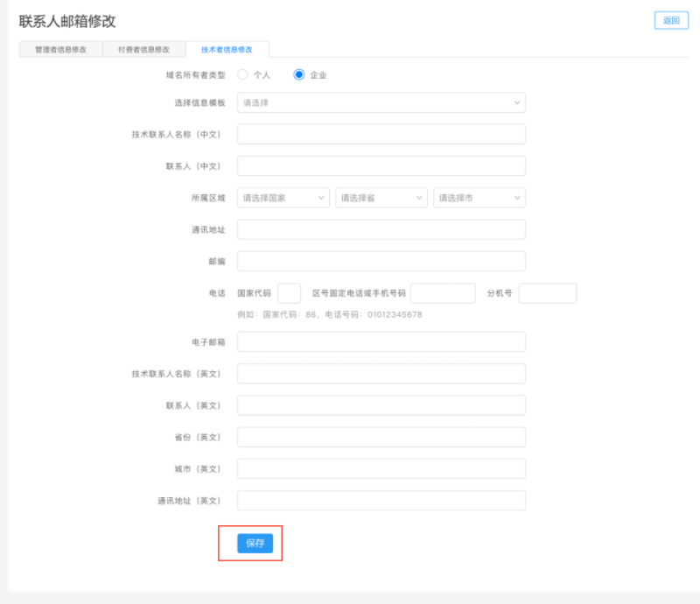Open the 选择信息模板 dropdown
The height and width of the screenshot is (604, 700).
tap(381, 102)
